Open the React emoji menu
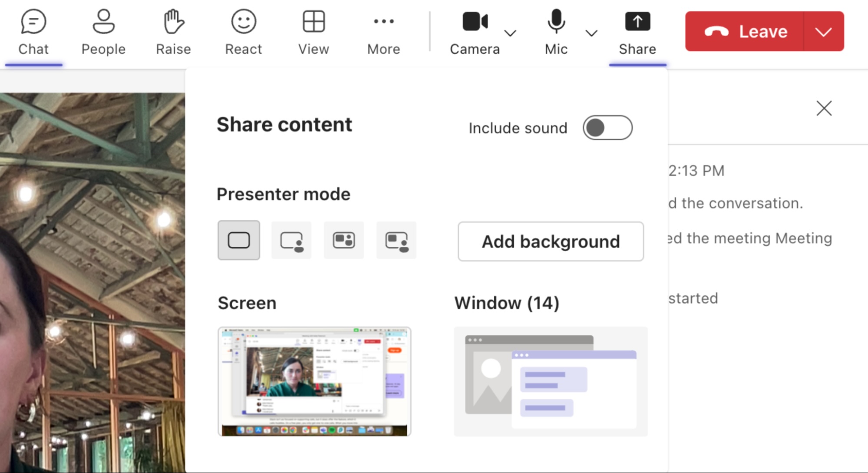The height and width of the screenshot is (473, 868). point(244,33)
